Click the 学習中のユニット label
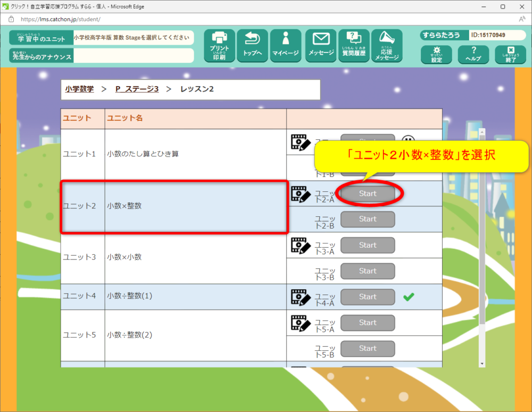Screen dimensions: 532x412 (x=41, y=38)
